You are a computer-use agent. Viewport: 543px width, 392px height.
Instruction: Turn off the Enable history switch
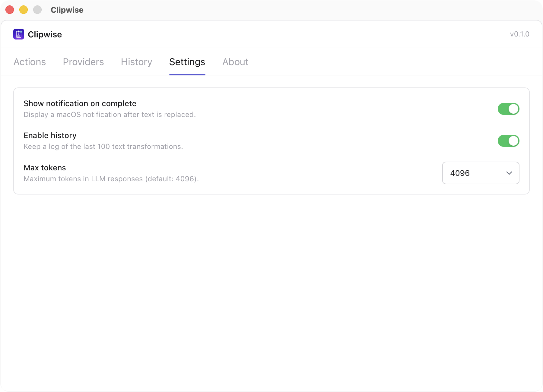tap(508, 141)
